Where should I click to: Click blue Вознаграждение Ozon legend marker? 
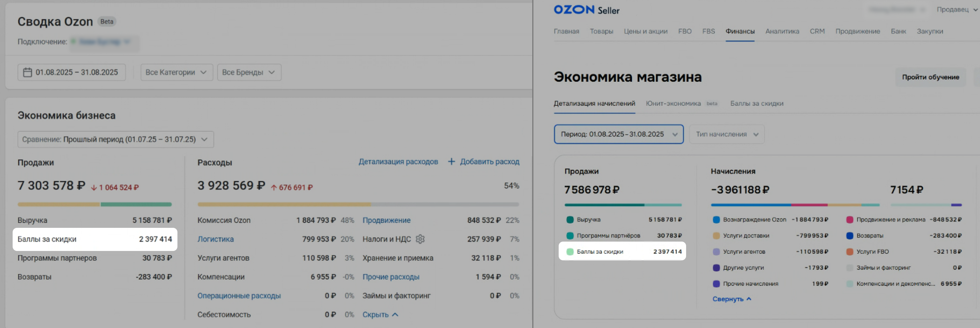716,220
